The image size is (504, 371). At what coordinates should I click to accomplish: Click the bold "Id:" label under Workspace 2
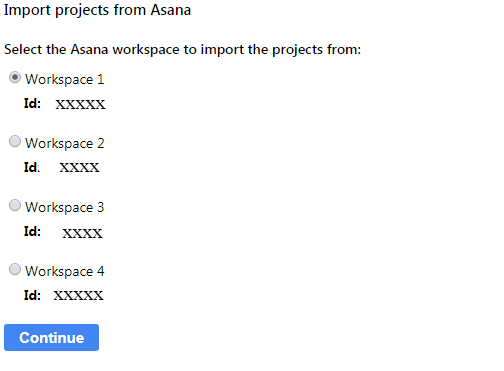(x=32, y=167)
